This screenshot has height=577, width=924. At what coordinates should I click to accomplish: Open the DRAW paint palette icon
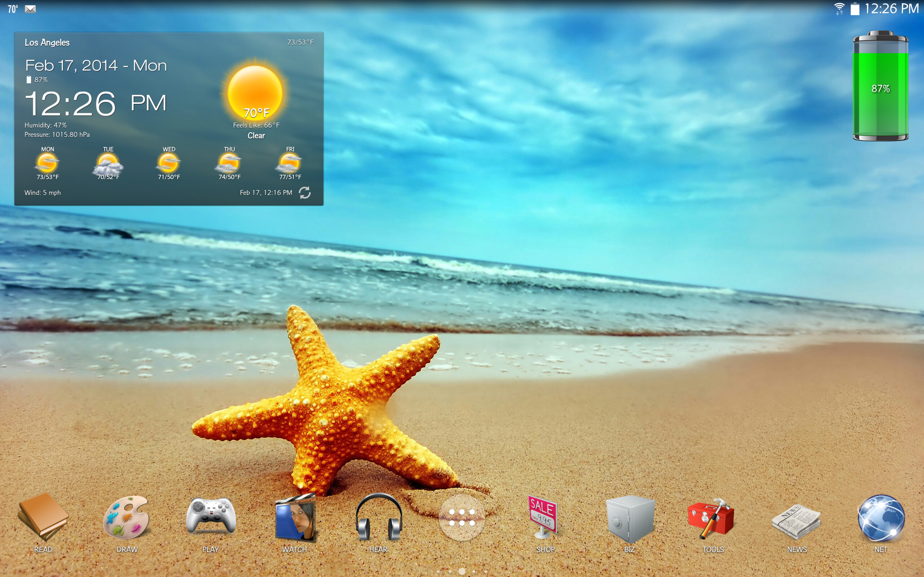(x=127, y=518)
